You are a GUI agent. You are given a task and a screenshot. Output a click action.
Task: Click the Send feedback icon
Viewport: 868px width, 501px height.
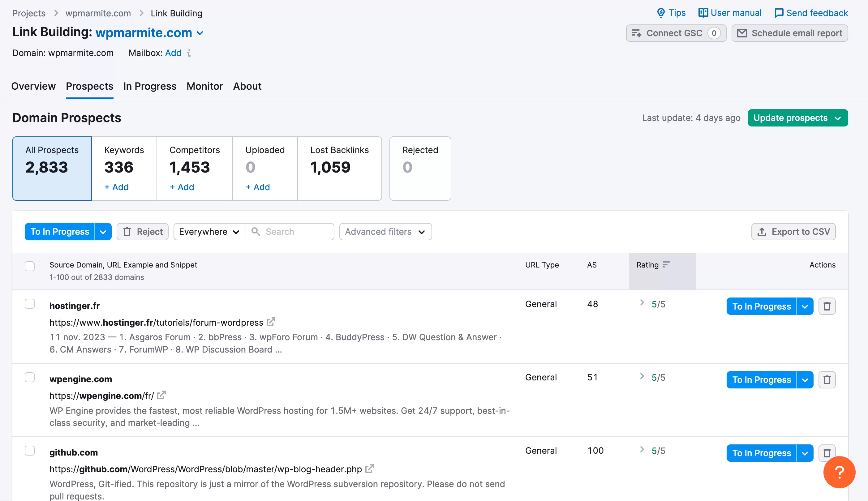click(x=778, y=13)
